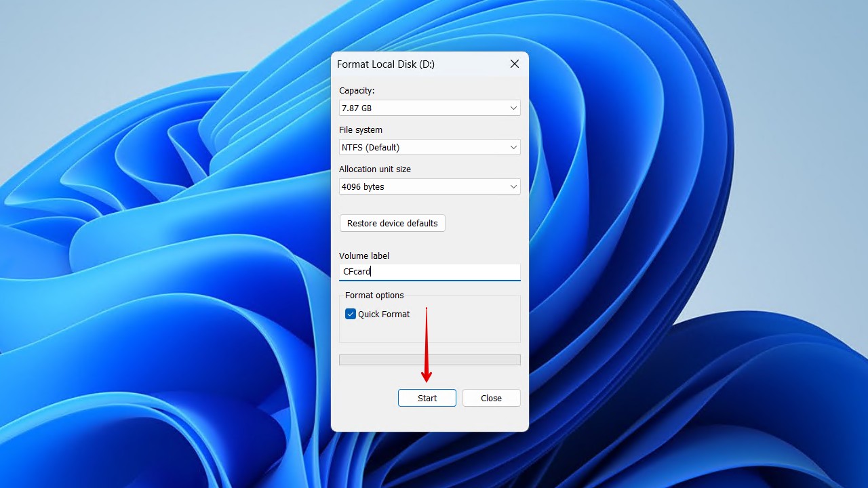Image resolution: width=868 pixels, height=488 pixels.
Task: Click the Capacity dropdown chevron arrow
Action: (x=513, y=108)
